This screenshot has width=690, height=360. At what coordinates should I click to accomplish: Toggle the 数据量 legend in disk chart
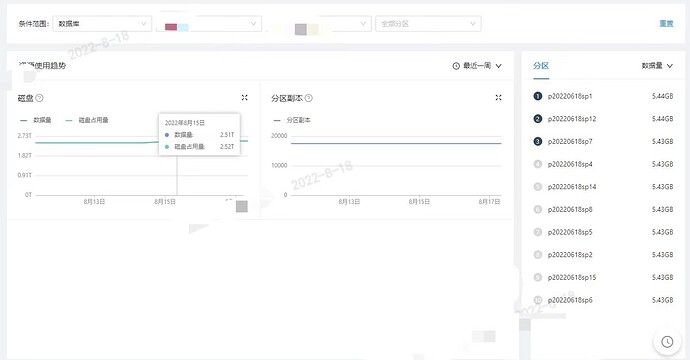[x=36, y=120]
